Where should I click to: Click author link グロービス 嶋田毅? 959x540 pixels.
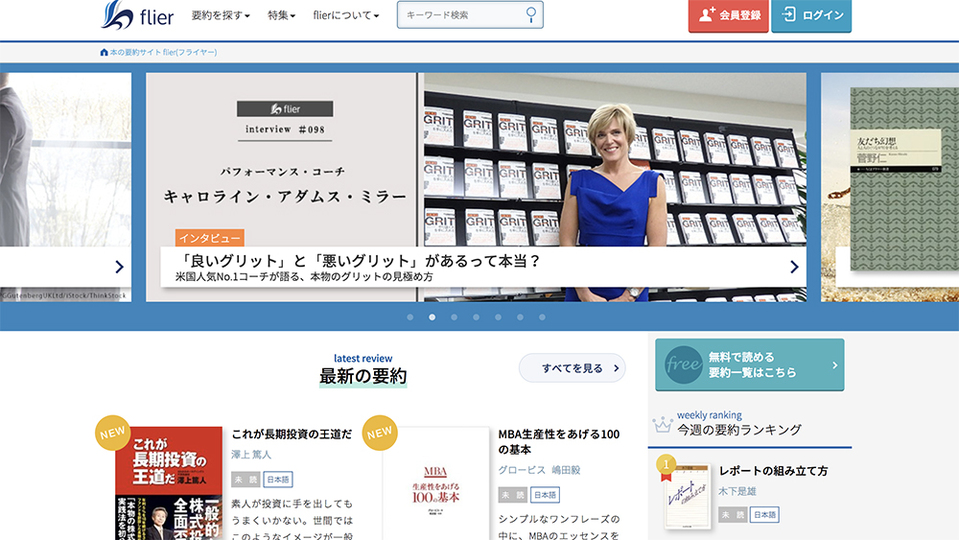tap(539, 470)
